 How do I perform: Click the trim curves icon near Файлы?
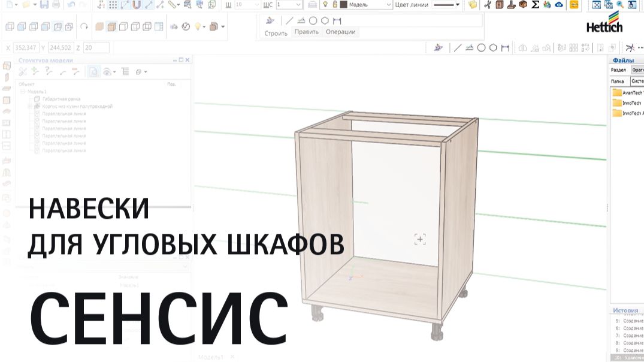[630, 48]
